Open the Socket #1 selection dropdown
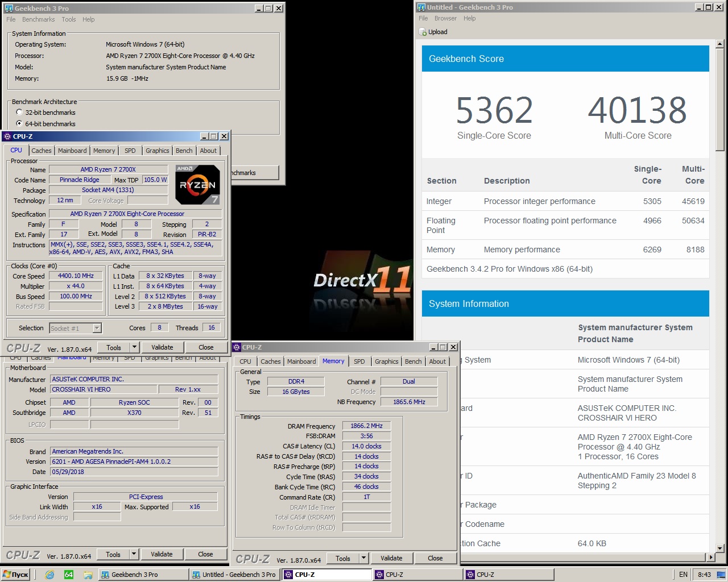The height and width of the screenshot is (582, 728). pyautogui.click(x=97, y=328)
